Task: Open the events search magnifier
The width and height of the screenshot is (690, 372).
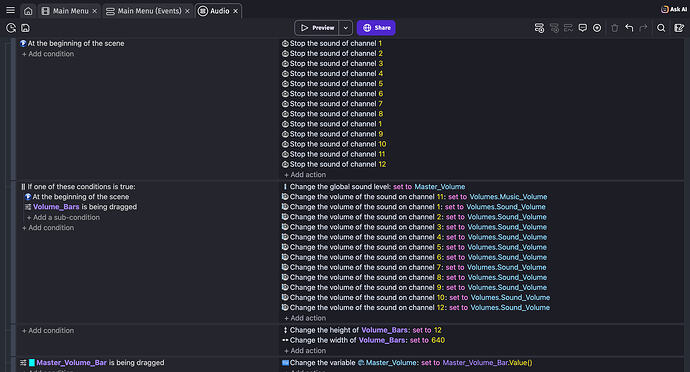Action: coord(661,28)
